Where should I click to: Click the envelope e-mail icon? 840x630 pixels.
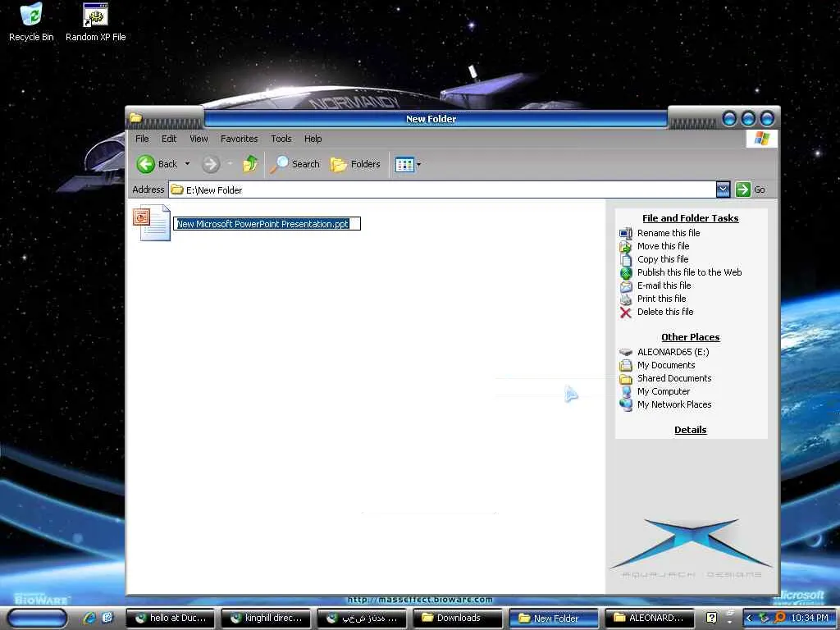[626, 286]
